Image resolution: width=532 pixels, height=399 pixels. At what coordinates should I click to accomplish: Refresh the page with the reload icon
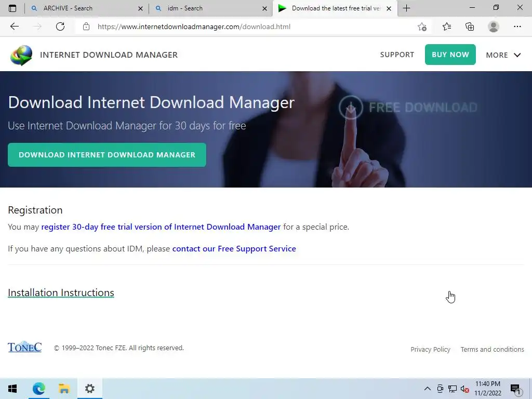60,26
